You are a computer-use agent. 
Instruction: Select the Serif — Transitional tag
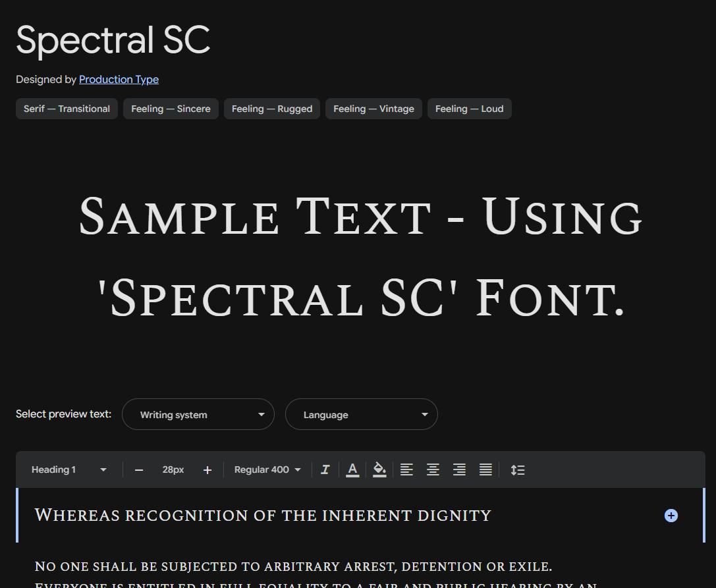[x=67, y=109]
